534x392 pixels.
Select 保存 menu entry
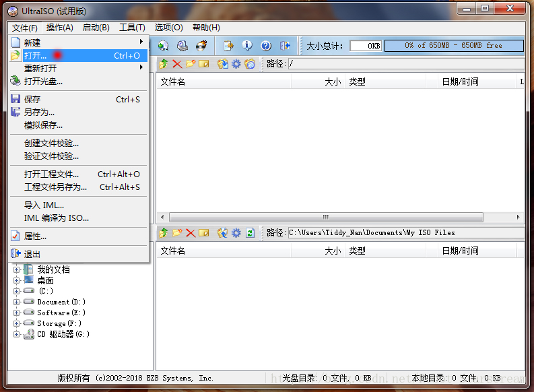coord(79,99)
